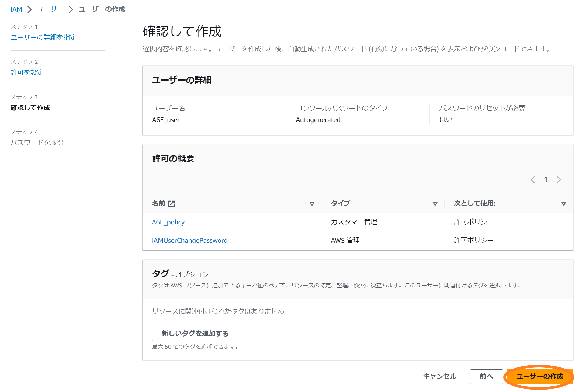Screen dimensions: 582x392
Task: Open A6E_policy policy link
Action: tap(168, 222)
